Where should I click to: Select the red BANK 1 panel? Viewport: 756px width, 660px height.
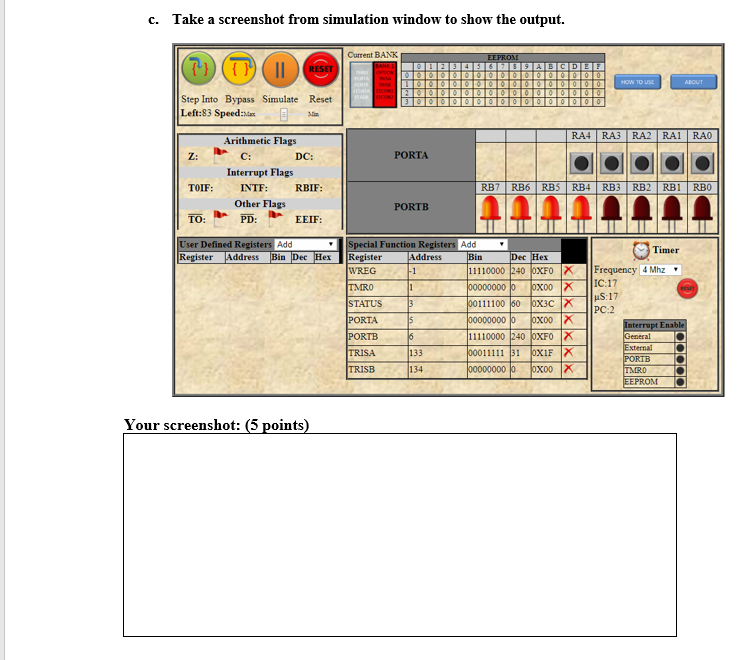(385, 84)
